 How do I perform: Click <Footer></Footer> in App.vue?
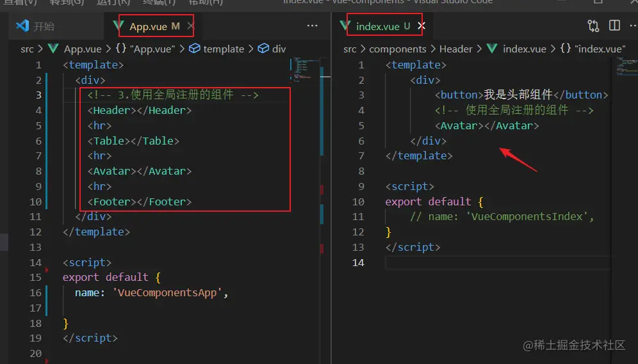(140, 202)
